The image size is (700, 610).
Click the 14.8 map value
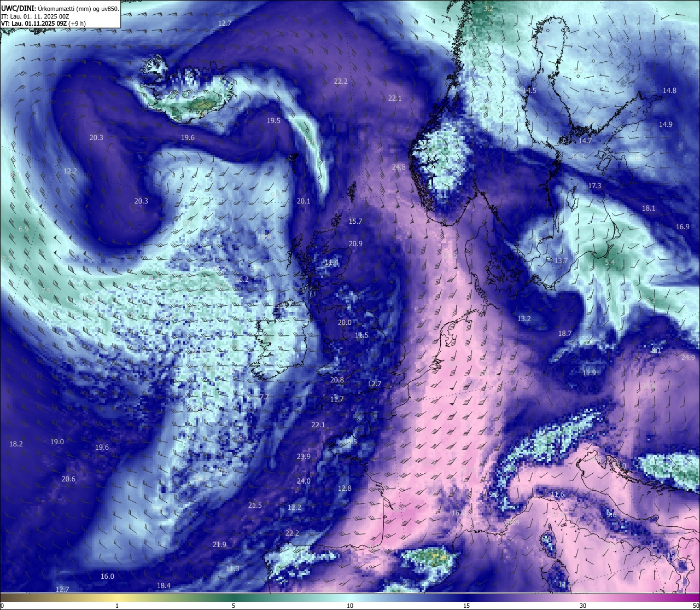pos(669,90)
